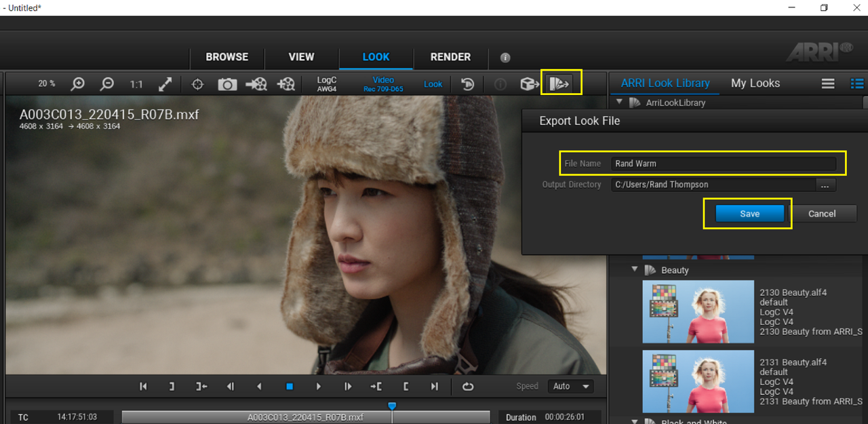Open the hamburger menu in the look library
The width and height of the screenshot is (868, 424).
tap(828, 83)
